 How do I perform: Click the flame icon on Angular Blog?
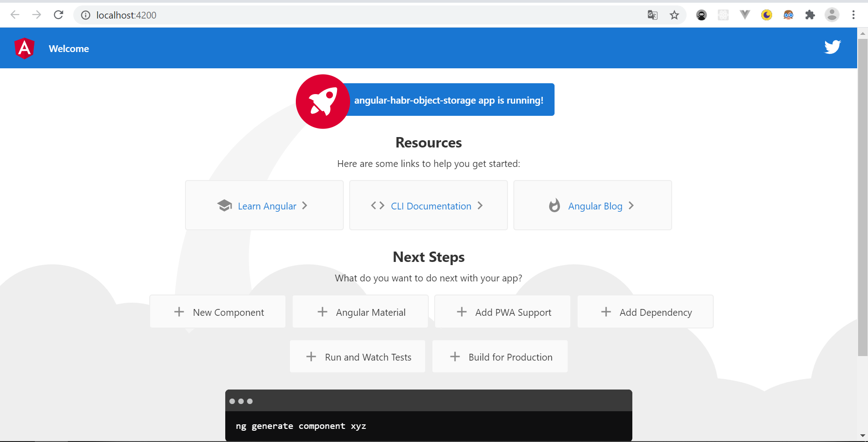tap(555, 205)
